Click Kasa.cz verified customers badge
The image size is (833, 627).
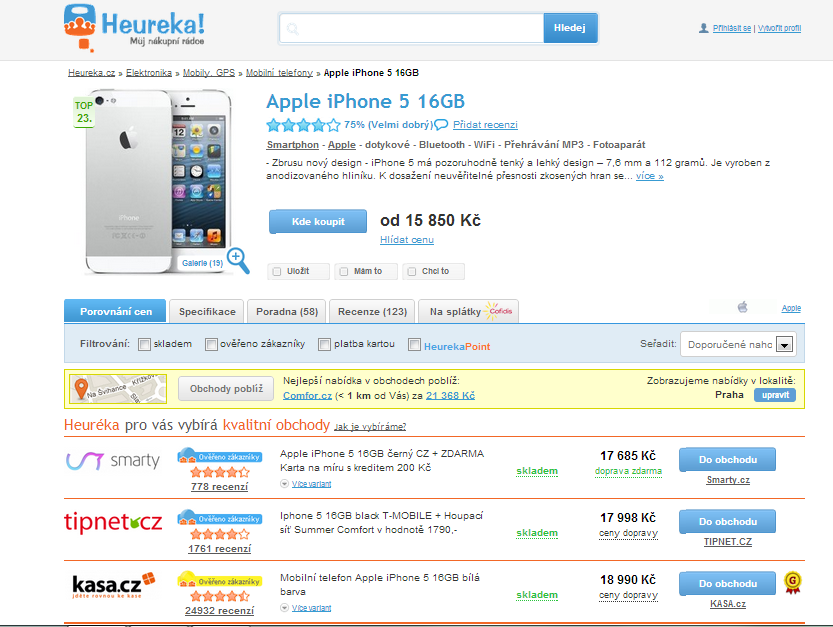pyautogui.click(x=219, y=580)
